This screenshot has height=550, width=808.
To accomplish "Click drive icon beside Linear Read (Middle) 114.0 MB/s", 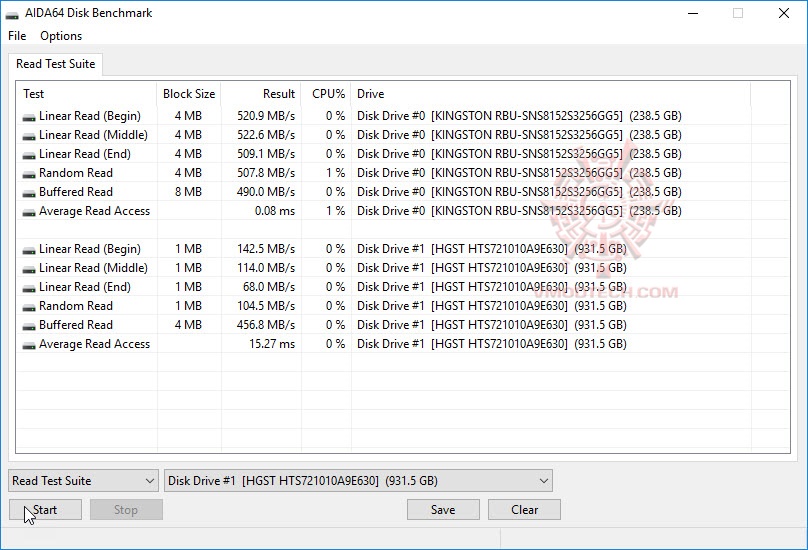I will point(29,270).
